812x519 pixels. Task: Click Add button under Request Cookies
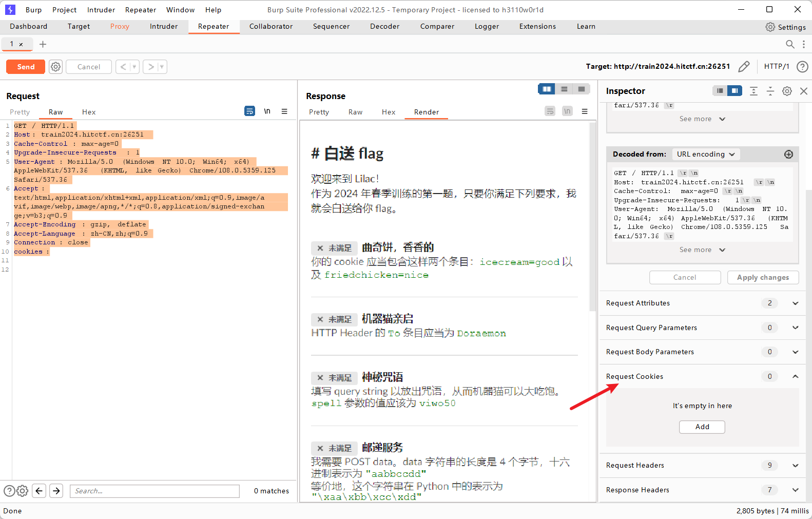702,427
